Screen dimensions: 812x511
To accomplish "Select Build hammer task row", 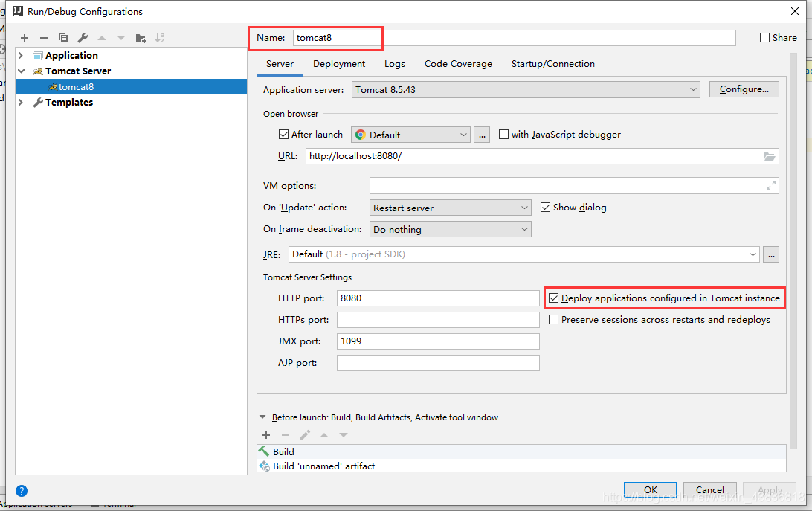I will [x=521, y=452].
